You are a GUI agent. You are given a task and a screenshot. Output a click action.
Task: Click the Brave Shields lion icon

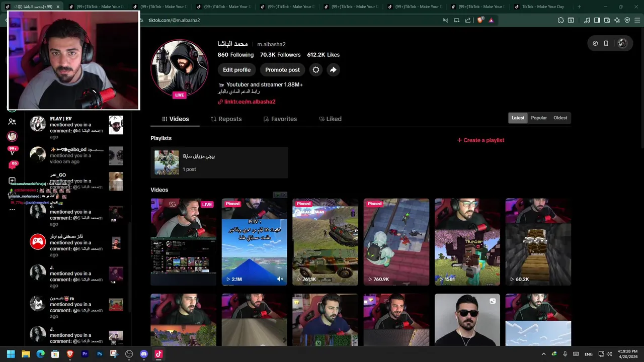480,20
